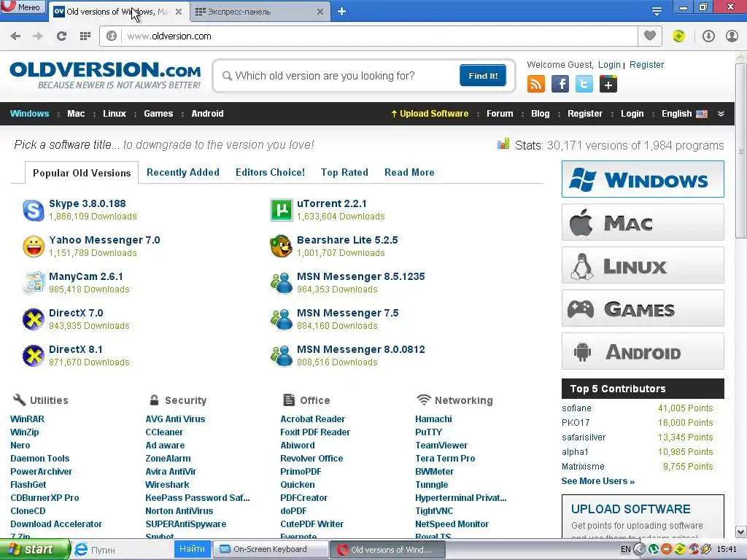Open the Editors Choice! tab
The width and height of the screenshot is (747, 560).
tap(270, 172)
